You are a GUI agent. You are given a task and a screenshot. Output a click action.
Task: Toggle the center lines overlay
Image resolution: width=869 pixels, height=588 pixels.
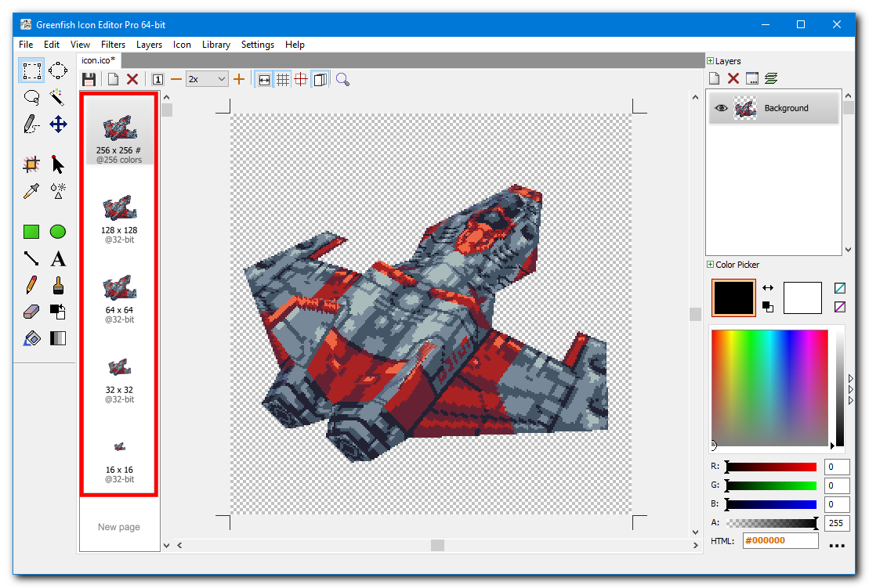coord(302,78)
